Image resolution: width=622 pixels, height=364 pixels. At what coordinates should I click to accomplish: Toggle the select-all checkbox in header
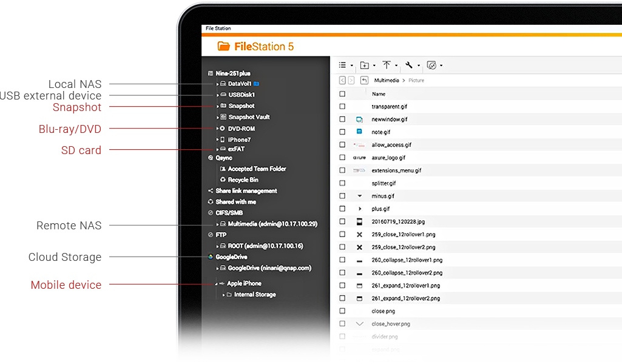click(342, 94)
